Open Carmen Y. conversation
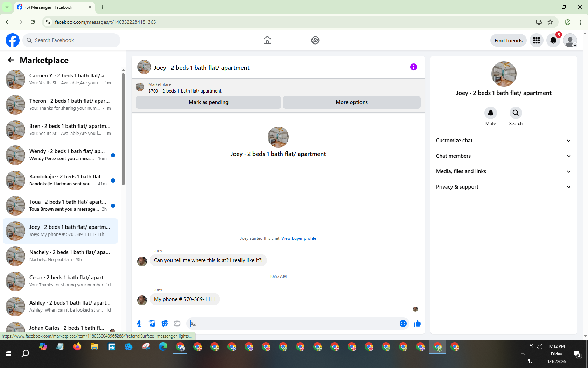 60,79
